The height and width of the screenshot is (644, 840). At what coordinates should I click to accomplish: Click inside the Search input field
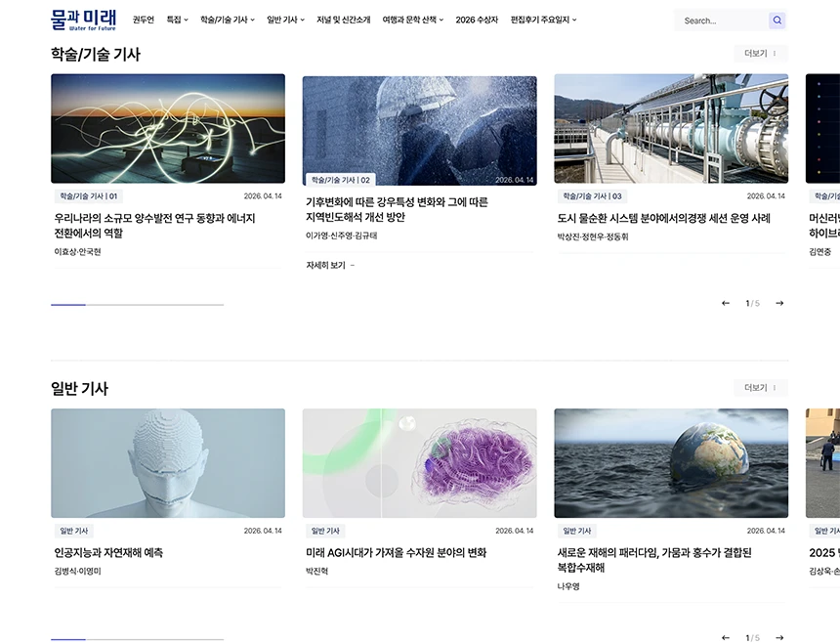[723, 20]
